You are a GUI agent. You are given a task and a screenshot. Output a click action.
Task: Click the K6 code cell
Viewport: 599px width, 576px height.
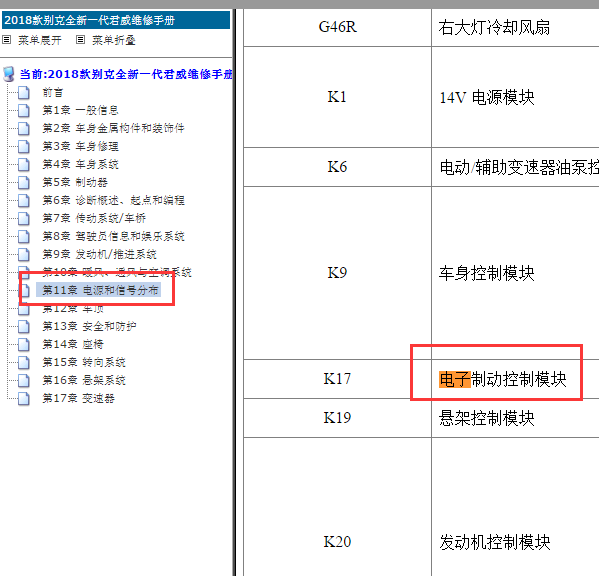click(337, 167)
